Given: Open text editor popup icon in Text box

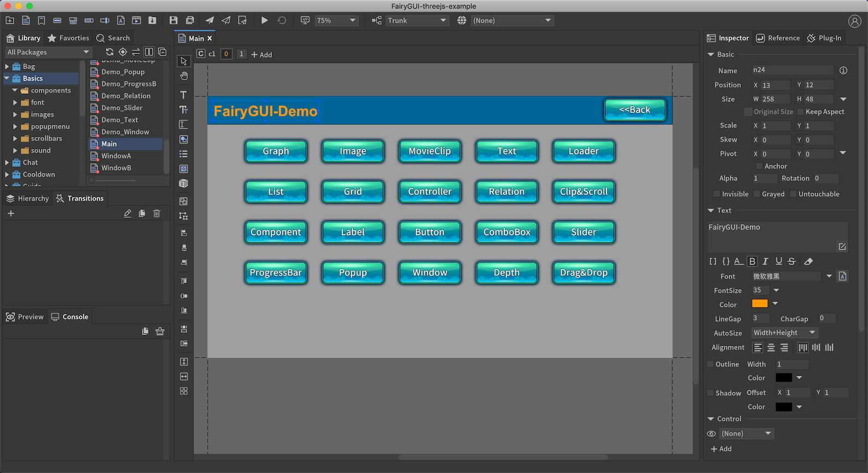Looking at the screenshot, I should pos(842,247).
